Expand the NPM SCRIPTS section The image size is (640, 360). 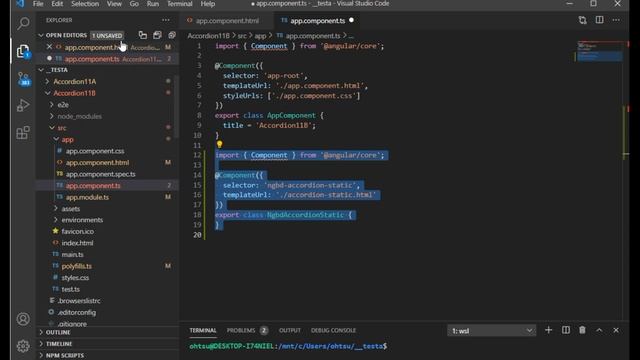[x=64, y=355]
